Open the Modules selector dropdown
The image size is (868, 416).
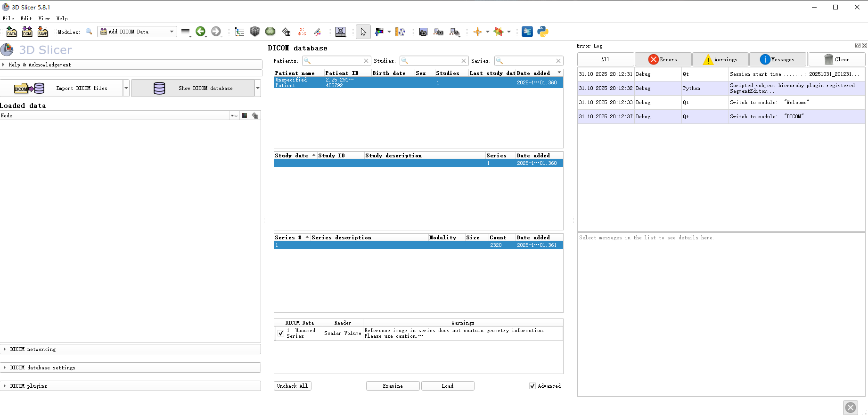coord(137,32)
